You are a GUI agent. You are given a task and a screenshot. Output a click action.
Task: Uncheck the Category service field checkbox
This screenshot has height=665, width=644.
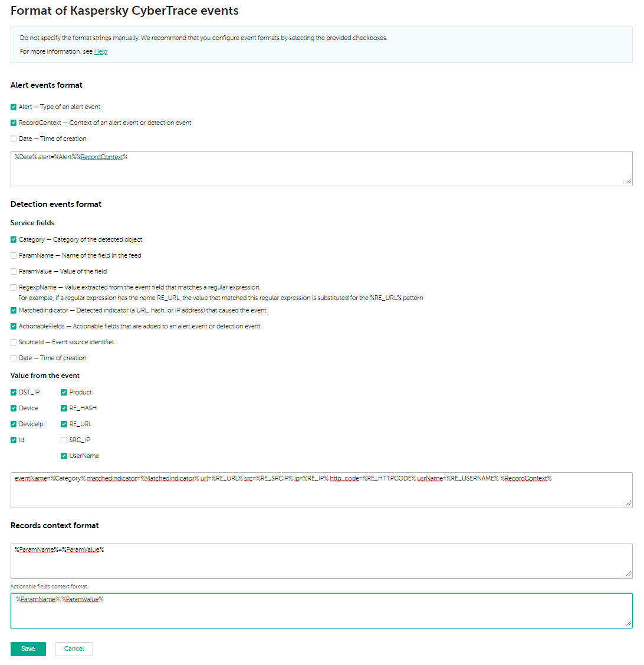coord(14,240)
